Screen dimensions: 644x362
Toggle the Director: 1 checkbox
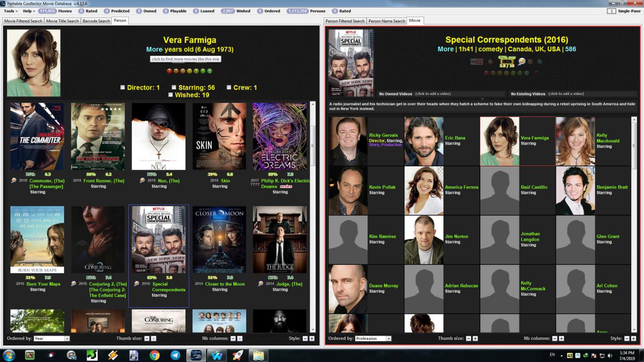(123, 87)
